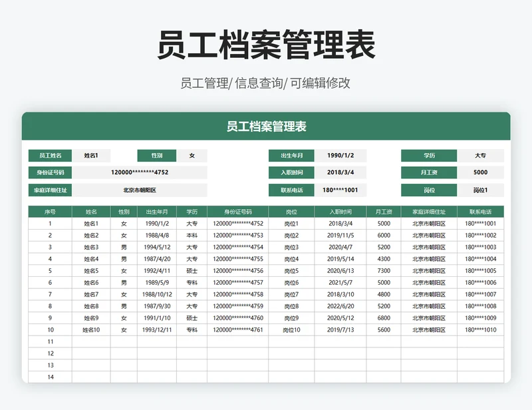Click the green banner title 员工档案管理表

[267, 126]
